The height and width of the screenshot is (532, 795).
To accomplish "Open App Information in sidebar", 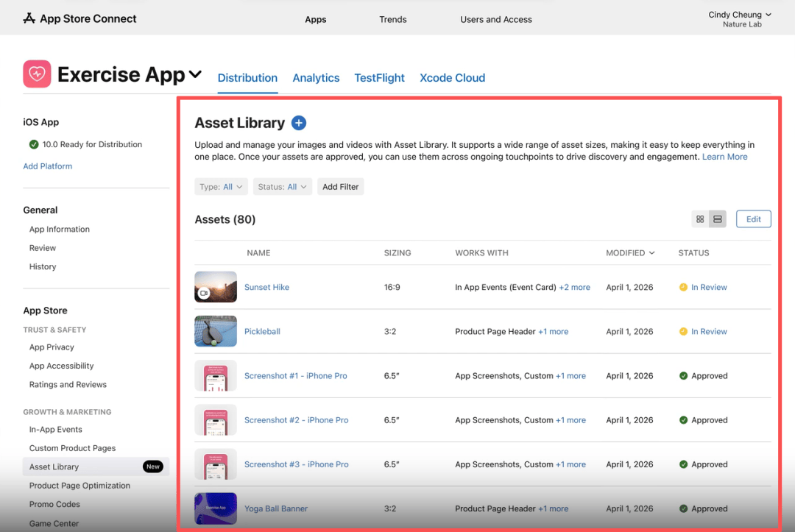I will pyautogui.click(x=60, y=230).
